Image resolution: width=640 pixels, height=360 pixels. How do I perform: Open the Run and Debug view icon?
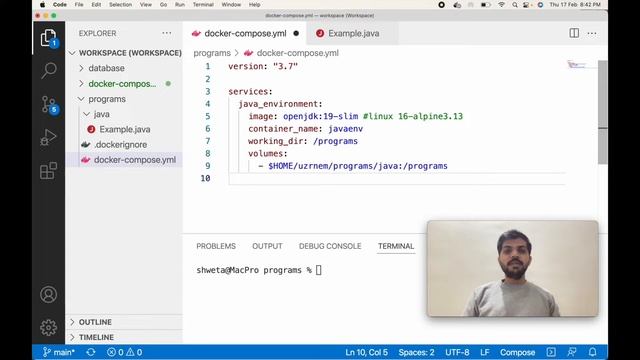49,138
